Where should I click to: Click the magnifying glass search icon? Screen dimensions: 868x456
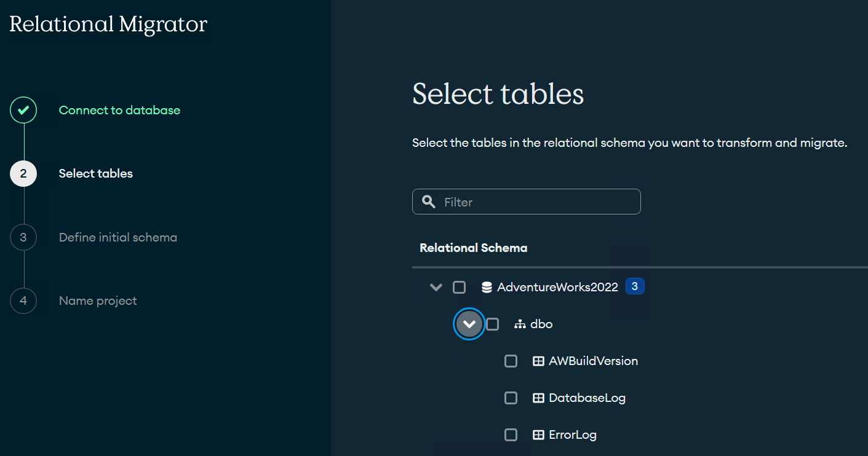pyautogui.click(x=428, y=202)
